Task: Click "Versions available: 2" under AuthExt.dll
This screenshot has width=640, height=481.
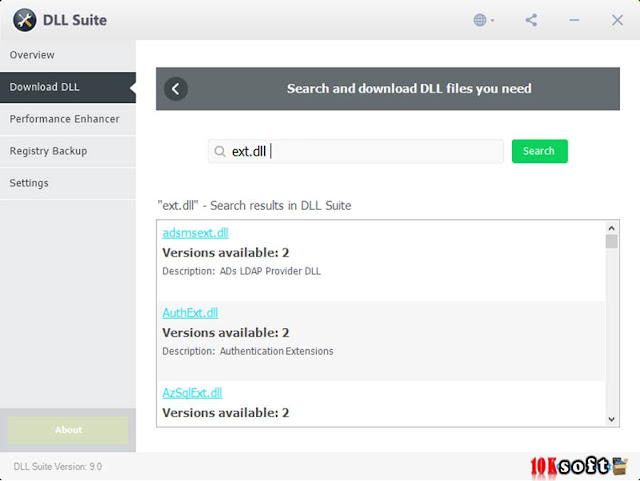Action: (226, 333)
